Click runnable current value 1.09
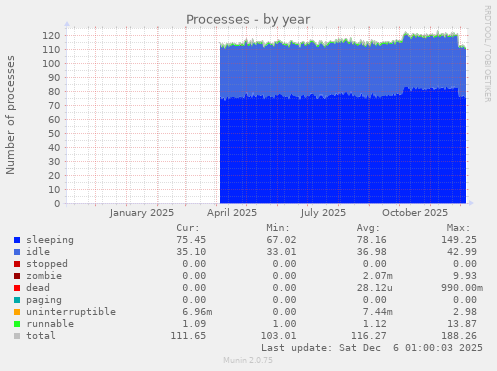 click(194, 324)
